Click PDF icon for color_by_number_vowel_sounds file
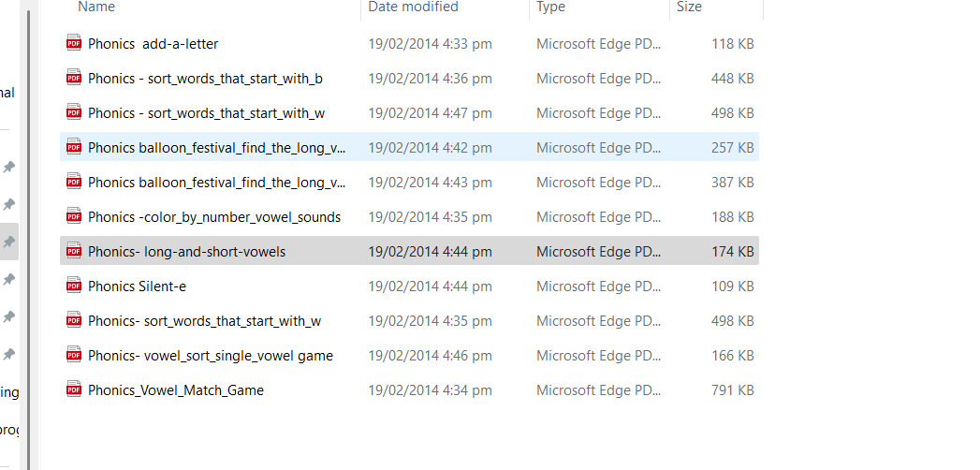The width and height of the screenshot is (980, 470). click(x=74, y=216)
